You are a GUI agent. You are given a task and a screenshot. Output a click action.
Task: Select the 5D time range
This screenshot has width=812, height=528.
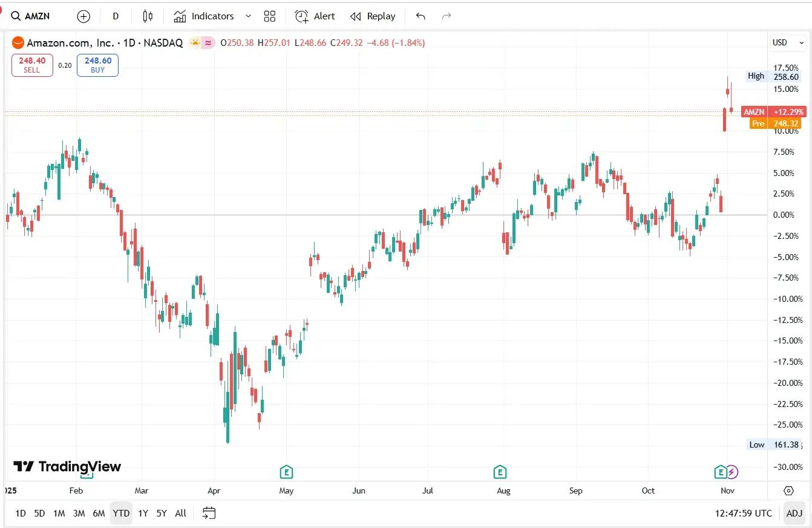39,513
